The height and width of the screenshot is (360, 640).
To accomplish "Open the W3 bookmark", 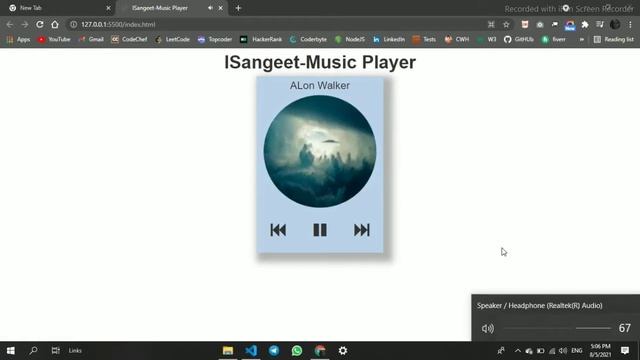I will coord(487,39).
